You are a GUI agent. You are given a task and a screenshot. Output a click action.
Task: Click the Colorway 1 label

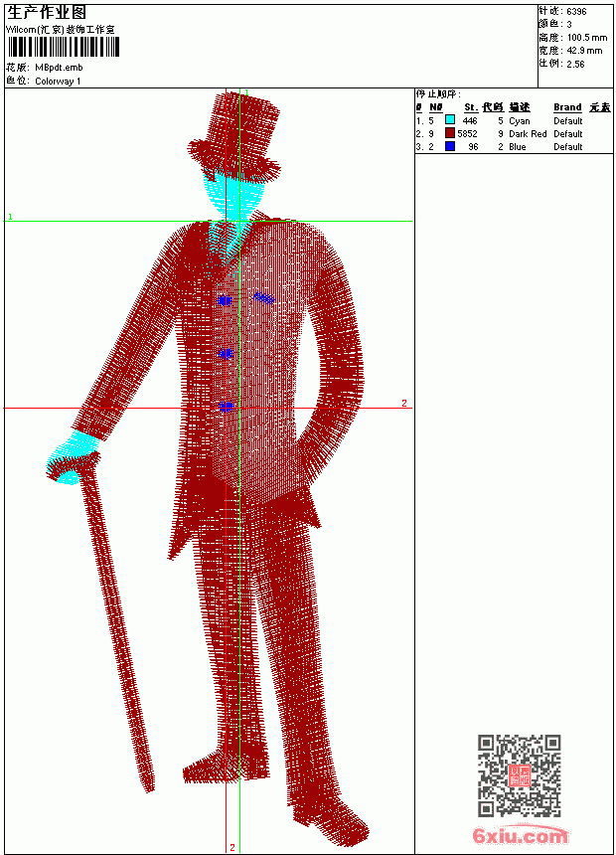(58, 82)
